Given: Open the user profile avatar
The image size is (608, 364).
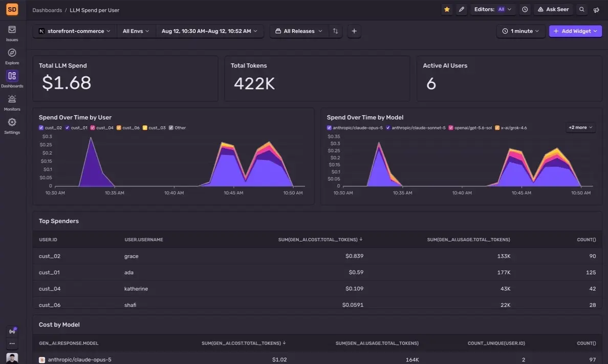Looking at the screenshot, I should [12, 358].
